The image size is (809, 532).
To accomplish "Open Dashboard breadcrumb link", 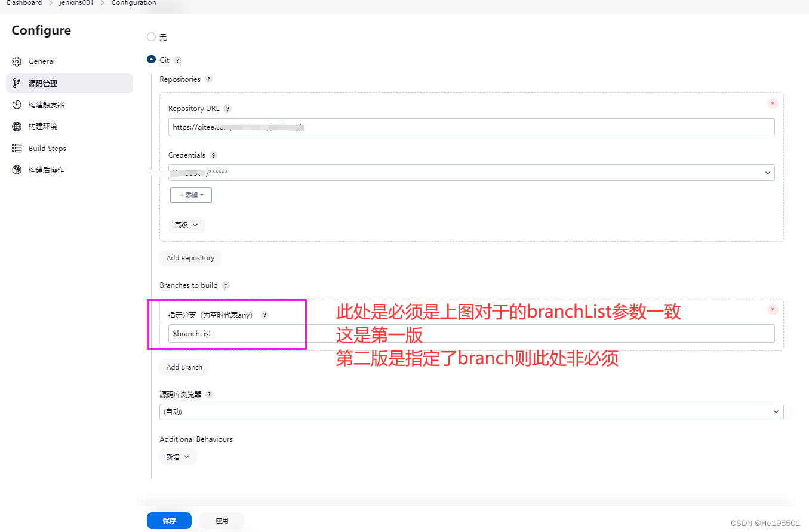I will tap(24, 3).
